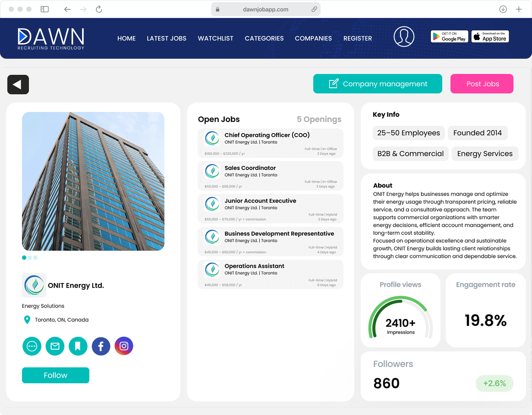Follow ONIT Energy Ltd.
The height and width of the screenshot is (415, 532).
[56, 375]
